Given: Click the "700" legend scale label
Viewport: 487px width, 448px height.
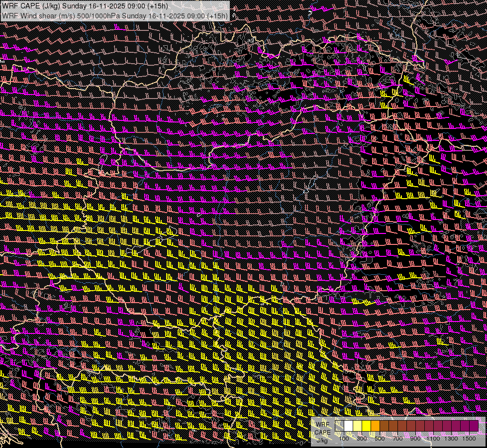Looking at the screenshot, I should pos(397,438).
